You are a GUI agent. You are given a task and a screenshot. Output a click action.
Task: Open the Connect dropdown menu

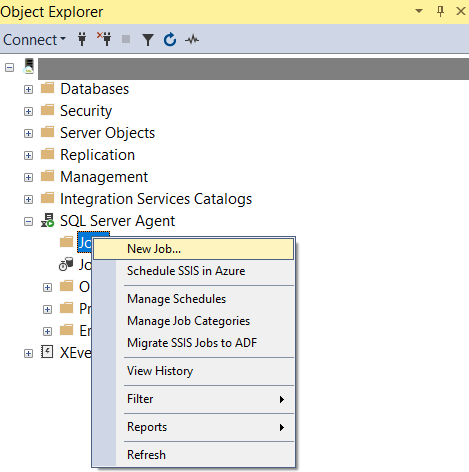(x=34, y=40)
